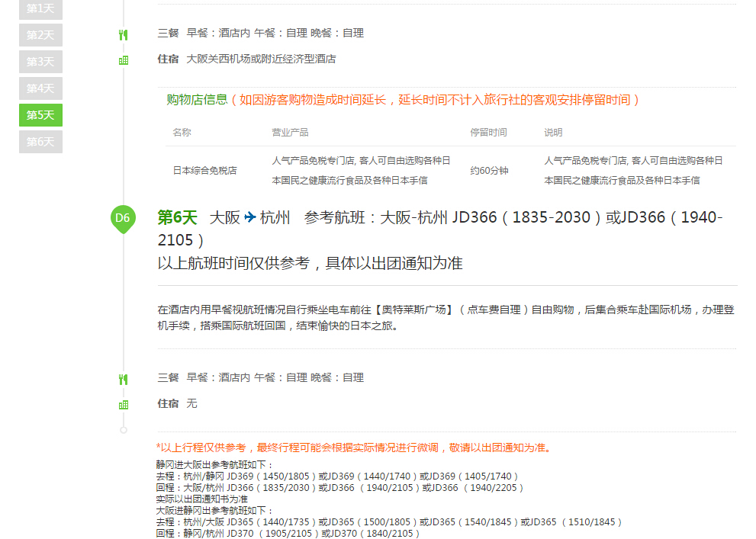Click the 停留时间 column header

pos(488,133)
